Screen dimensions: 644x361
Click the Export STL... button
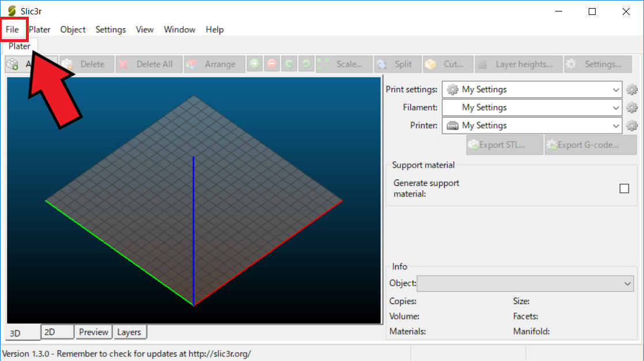pos(505,145)
